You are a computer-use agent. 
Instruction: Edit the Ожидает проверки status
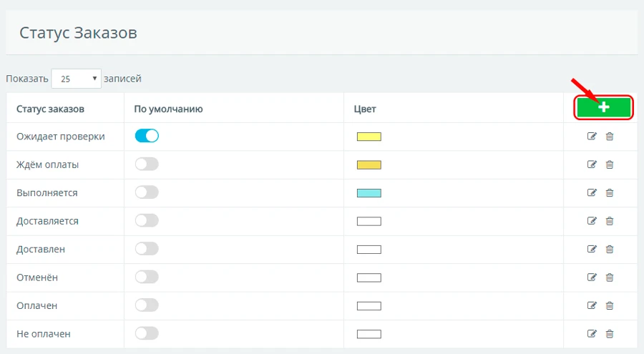[592, 137]
